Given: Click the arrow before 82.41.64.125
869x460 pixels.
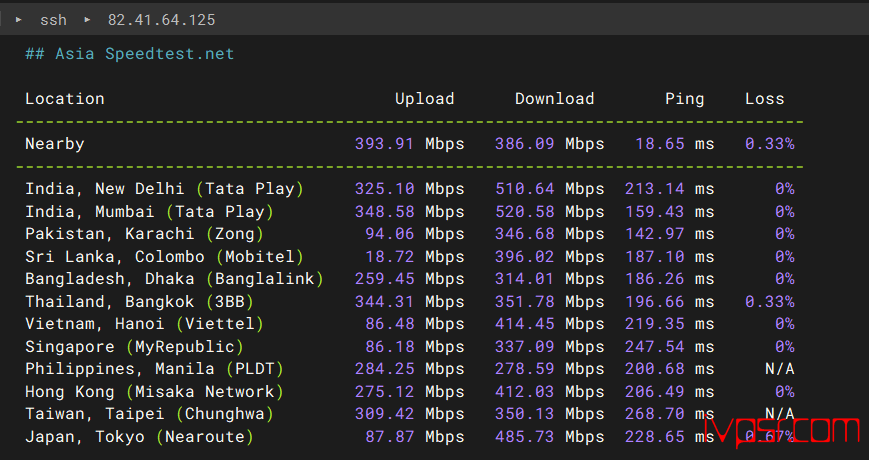Looking at the screenshot, I should (x=88, y=19).
